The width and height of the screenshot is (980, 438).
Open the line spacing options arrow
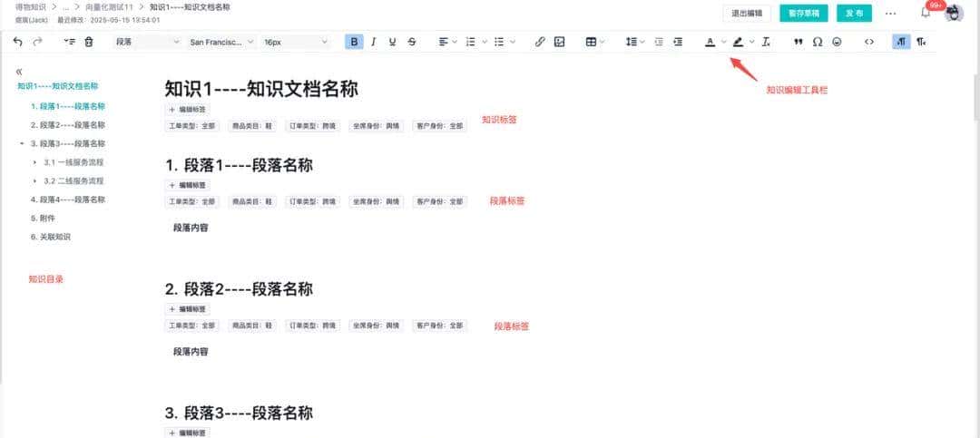[642, 42]
